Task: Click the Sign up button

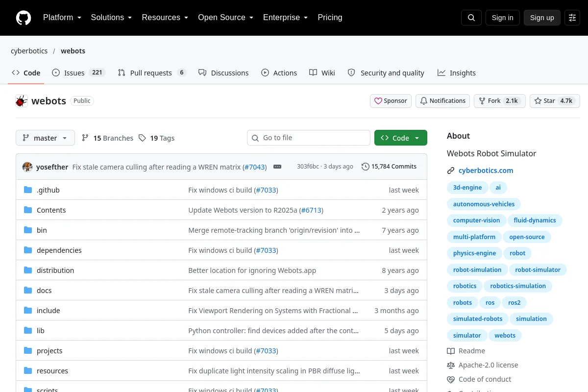Action: (542, 18)
